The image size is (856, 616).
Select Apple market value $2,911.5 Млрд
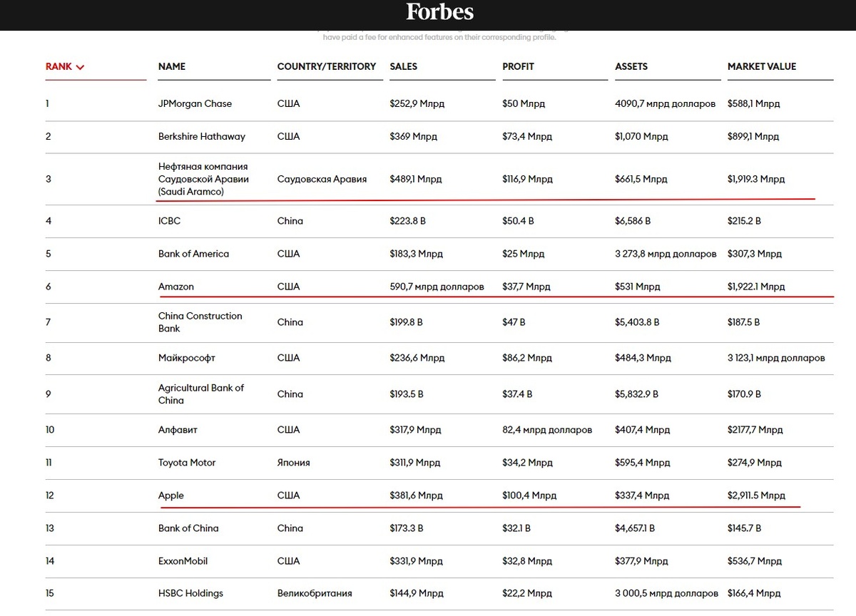pos(756,496)
